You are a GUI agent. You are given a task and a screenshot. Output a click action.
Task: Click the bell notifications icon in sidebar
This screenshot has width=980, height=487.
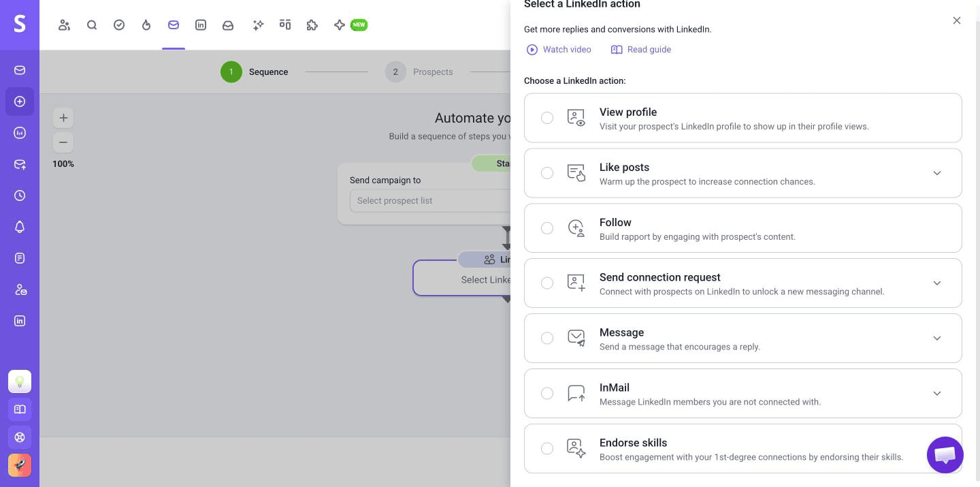[20, 227]
